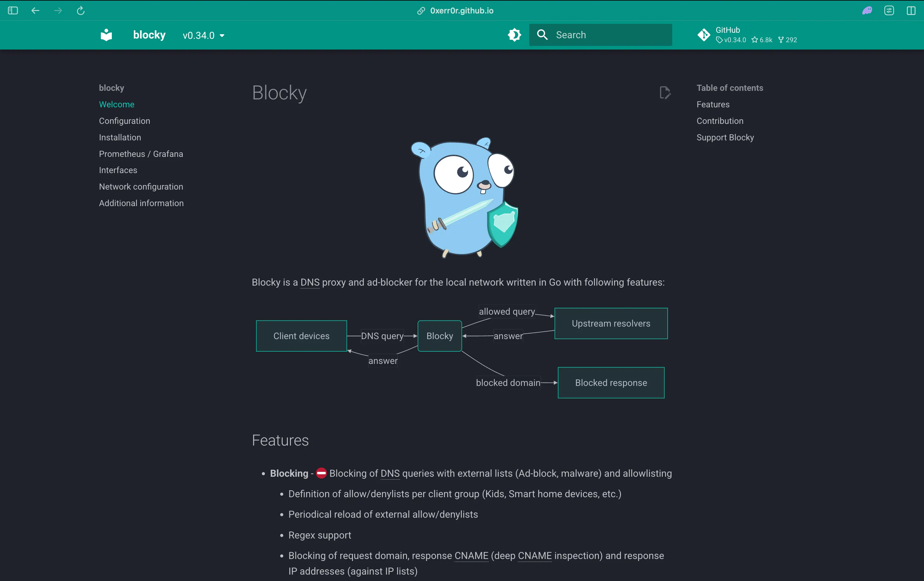Click the edit this page icon
The image size is (924, 581).
(x=665, y=93)
